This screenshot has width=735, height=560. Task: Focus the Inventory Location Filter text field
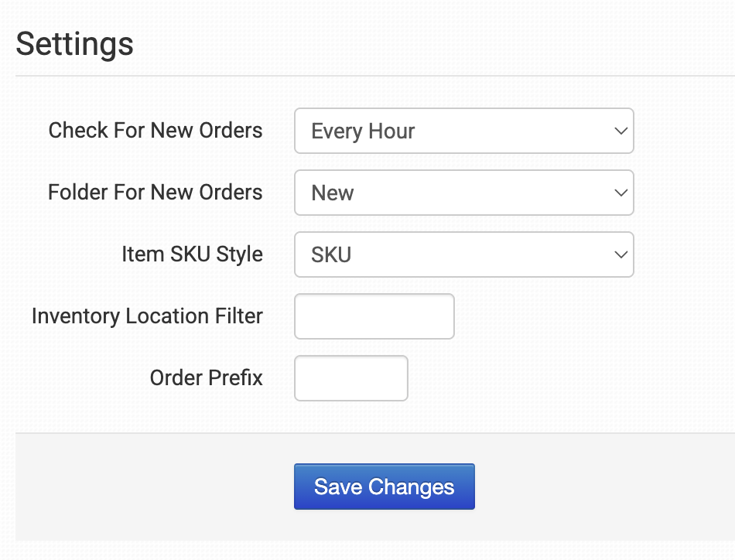point(374,316)
